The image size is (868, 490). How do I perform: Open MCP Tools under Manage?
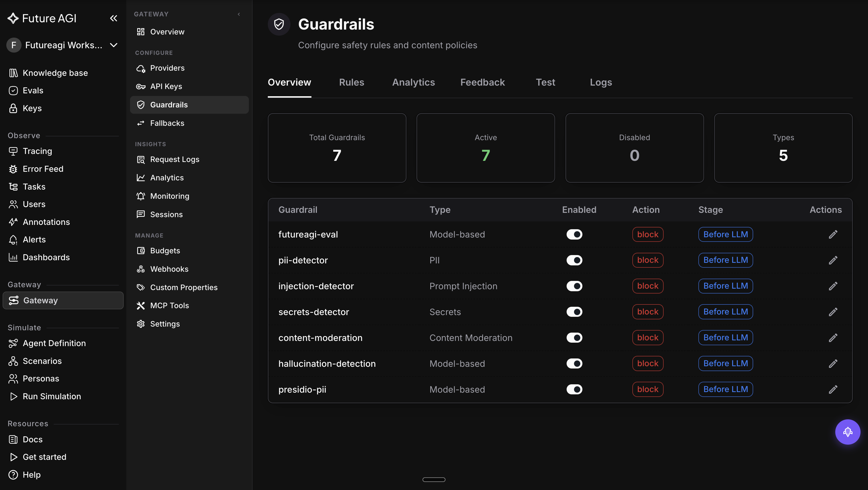[x=189, y=306]
